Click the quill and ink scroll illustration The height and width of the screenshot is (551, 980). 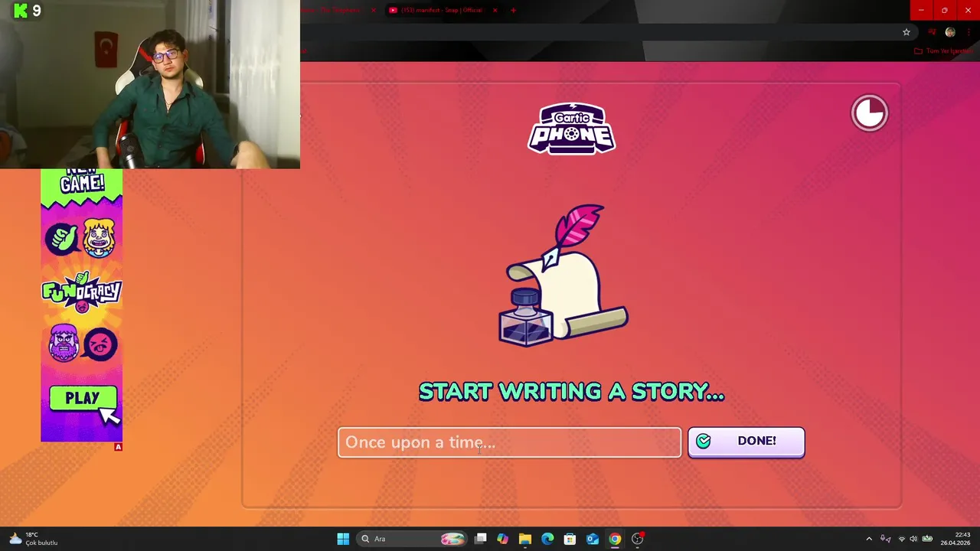pyautogui.click(x=563, y=275)
